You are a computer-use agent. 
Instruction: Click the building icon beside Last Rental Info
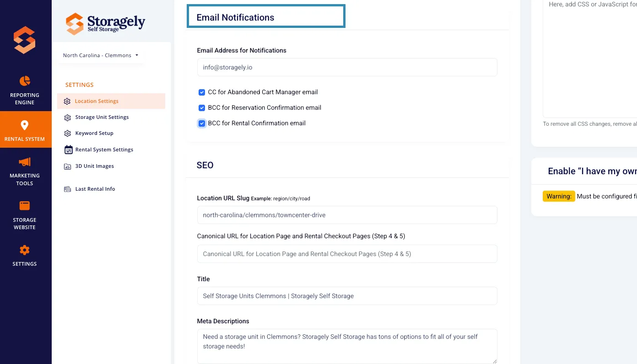tap(68, 189)
